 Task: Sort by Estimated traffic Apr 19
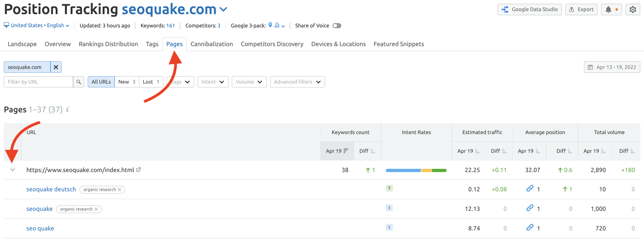(469, 151)
